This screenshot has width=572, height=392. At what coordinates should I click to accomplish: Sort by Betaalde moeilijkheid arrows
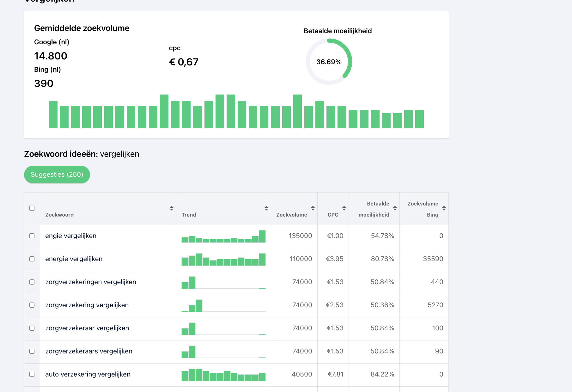395,208
